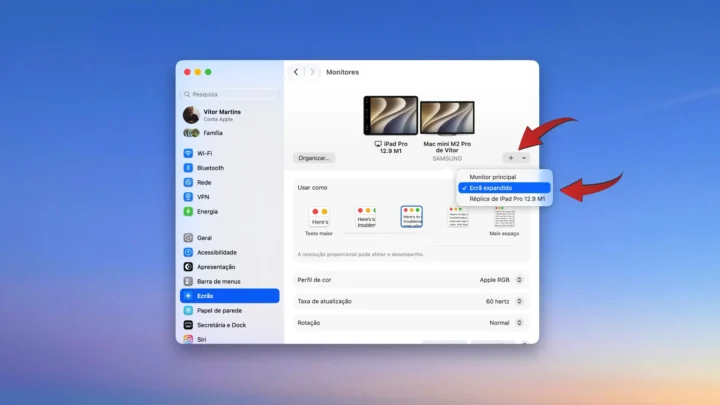Screen dimensions: 720x405
Task: Choose Monitor principal in the popup menu
Action: click(x=504, y=177)
